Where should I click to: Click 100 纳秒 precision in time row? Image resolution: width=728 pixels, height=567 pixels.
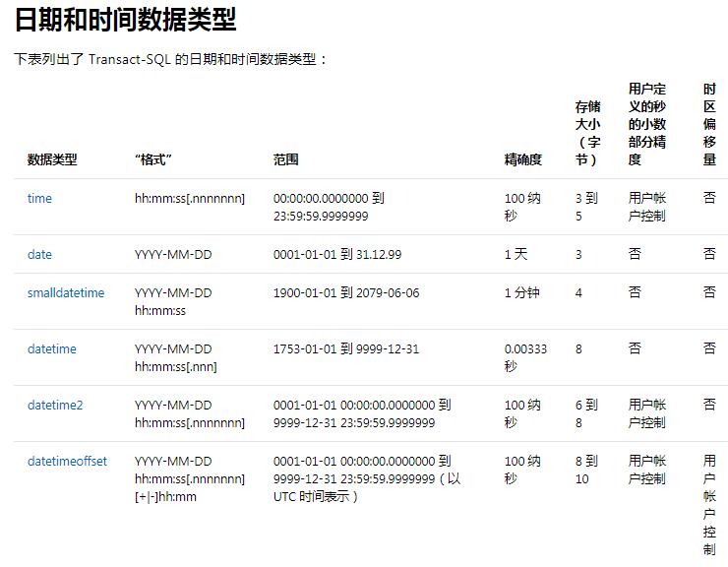tap(522, 208)
